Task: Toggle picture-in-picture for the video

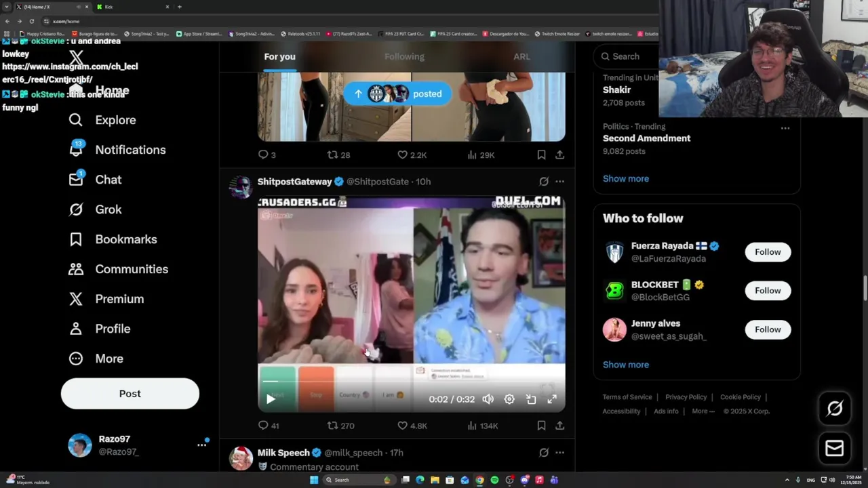Action: [x=531, y=399]
